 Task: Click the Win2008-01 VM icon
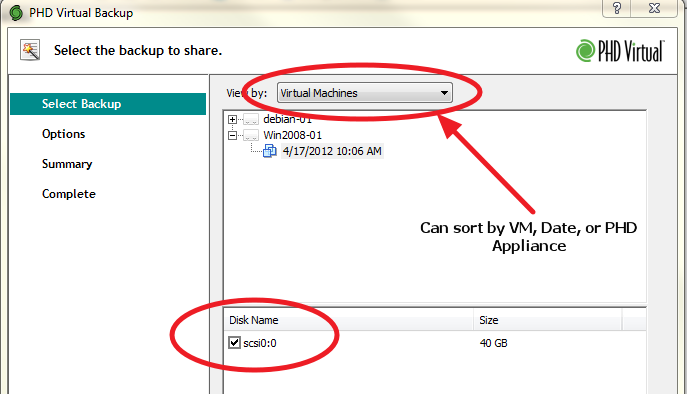tap(251, 135)
